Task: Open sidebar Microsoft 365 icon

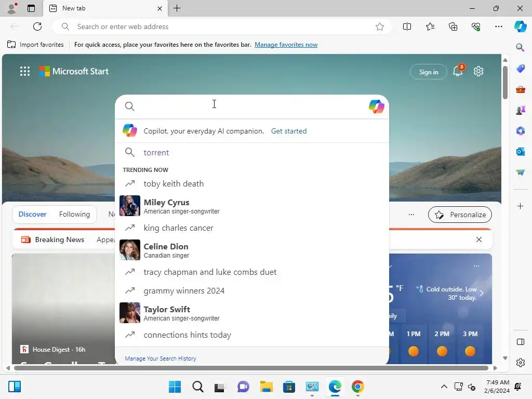Action: [520, 130]
